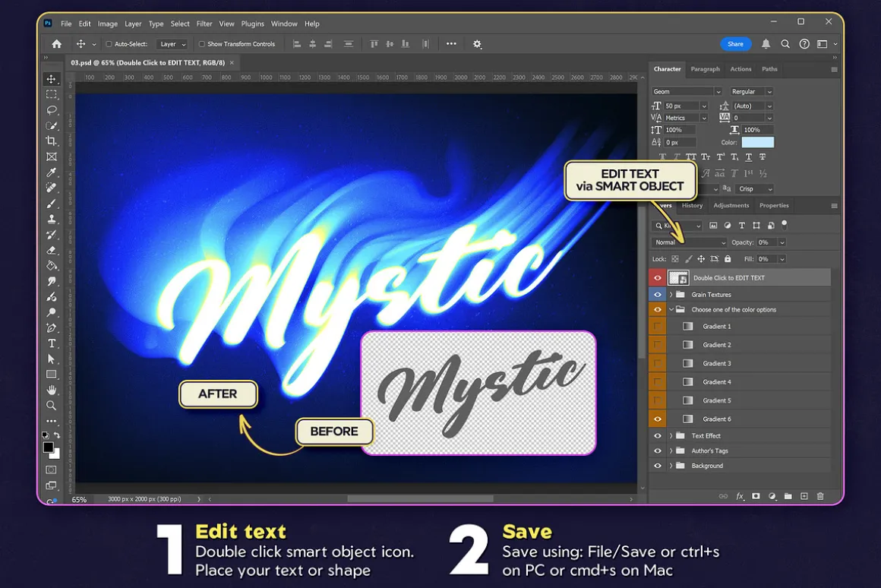881x588 pixels.
Task: Open the more options ellipsis in options bar
Action: point(451,44)
